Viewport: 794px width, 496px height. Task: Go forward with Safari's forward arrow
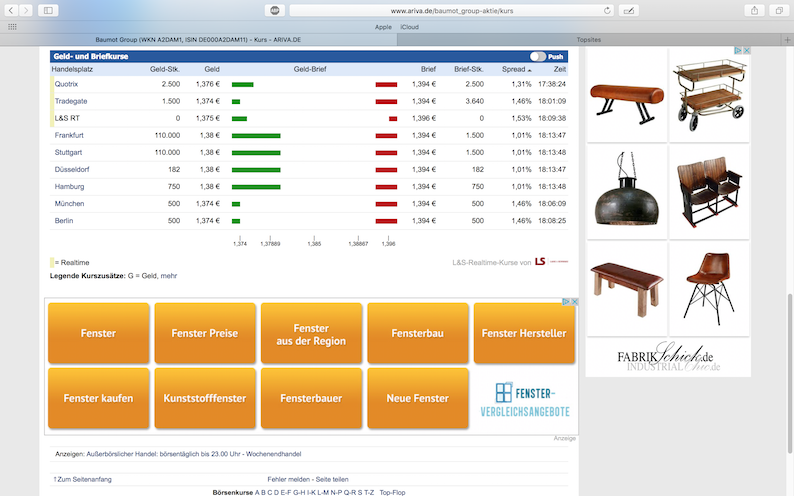click(25, 10)
